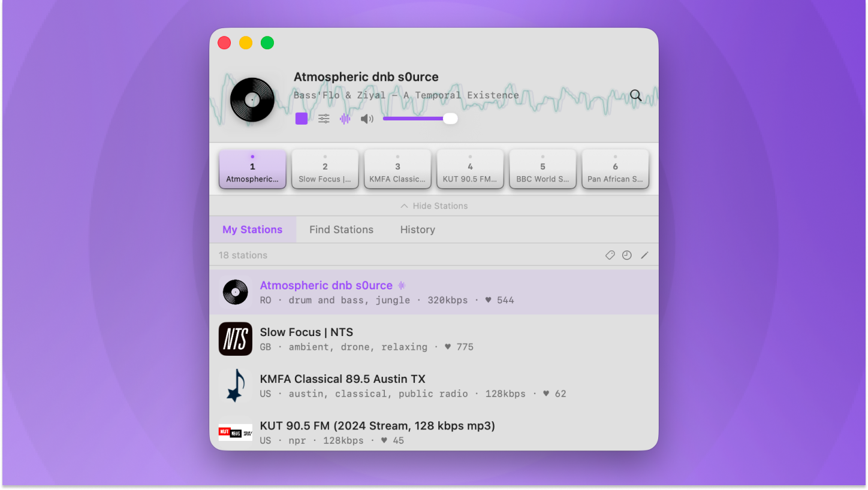Image resolution: width=868 pixels, height=490 pixels.
Task: Select Atmospheric dnb s0urce station row
Action: 434,292
